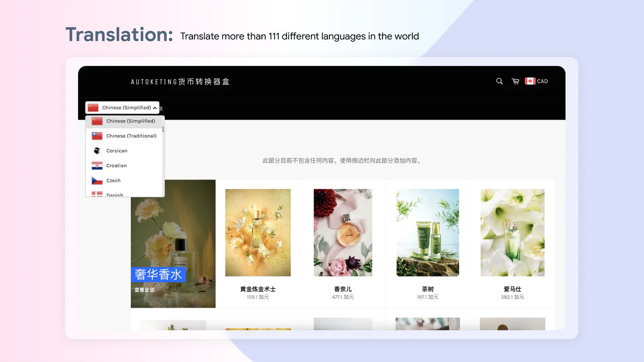Image resolution: width=644 pixels, height=362 pixels.
Task: Click the China flag in the language selector
Action: (93, 107)
